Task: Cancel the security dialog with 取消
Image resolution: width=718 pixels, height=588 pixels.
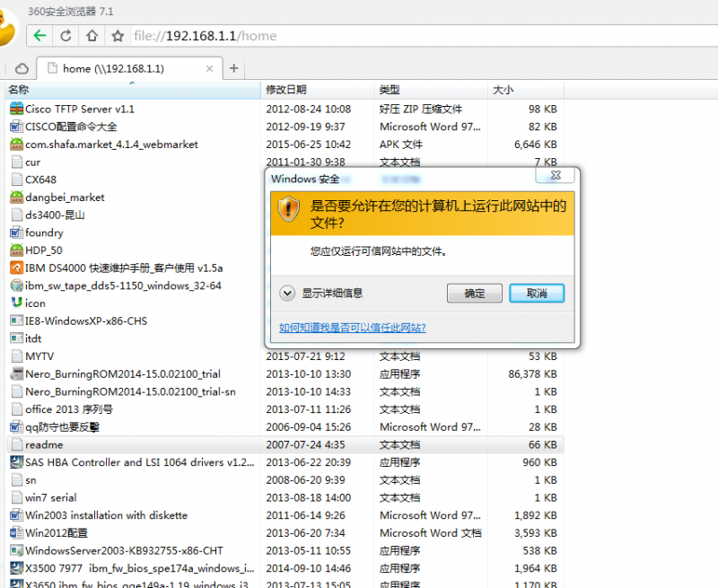Action: tap(537, 293)
